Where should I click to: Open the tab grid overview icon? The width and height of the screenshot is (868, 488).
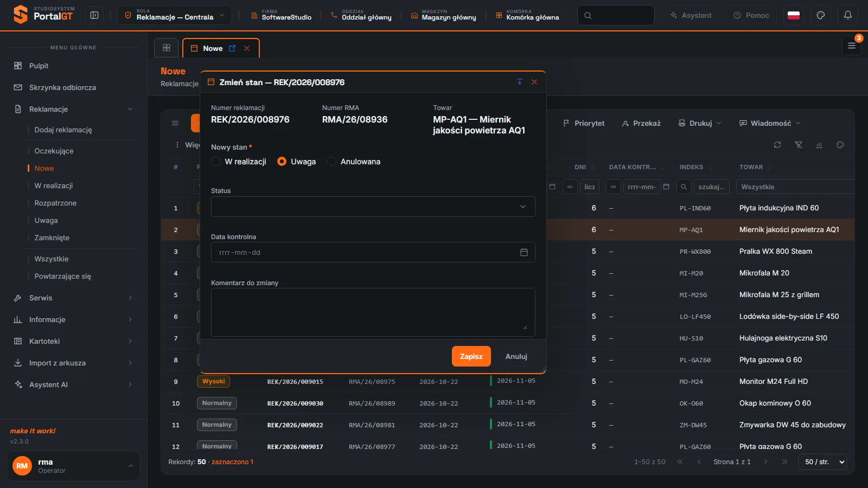(x=167, y=48)
